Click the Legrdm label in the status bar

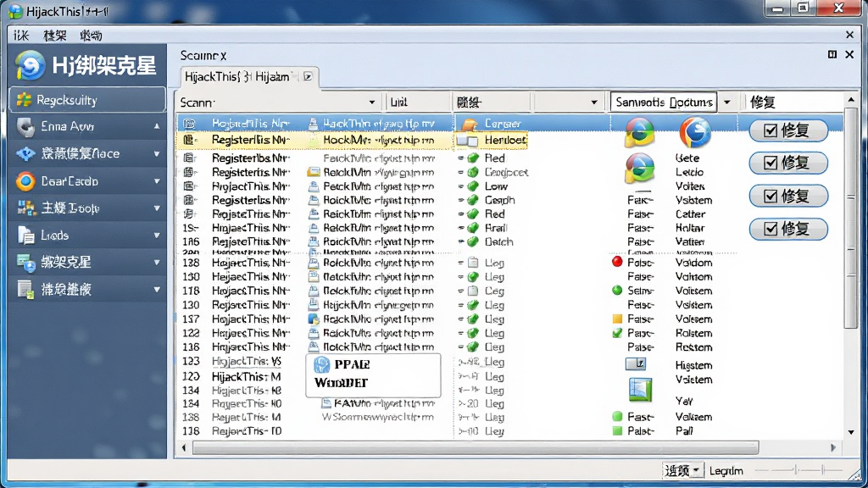pos(726,471)
